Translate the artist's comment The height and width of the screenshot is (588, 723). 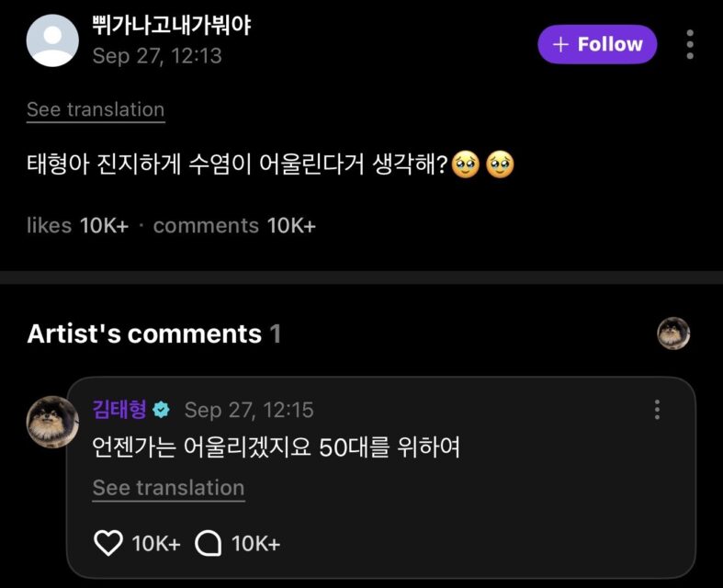(x=168, y=488)
